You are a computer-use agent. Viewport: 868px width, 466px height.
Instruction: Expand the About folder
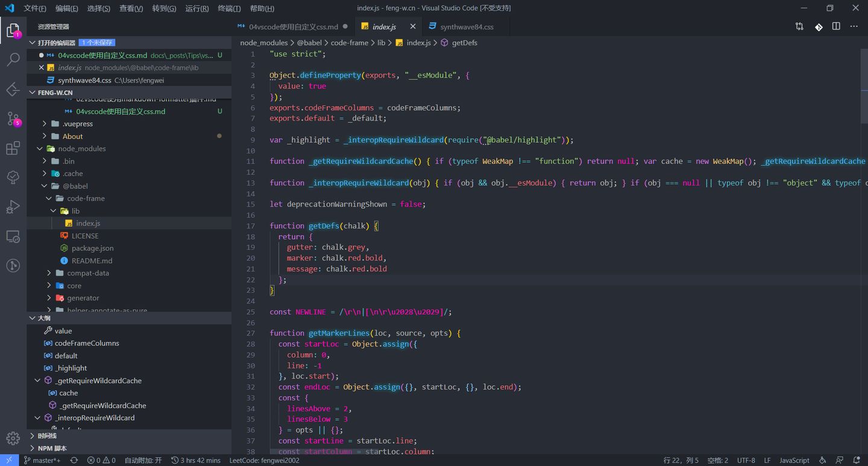point(44,136)
